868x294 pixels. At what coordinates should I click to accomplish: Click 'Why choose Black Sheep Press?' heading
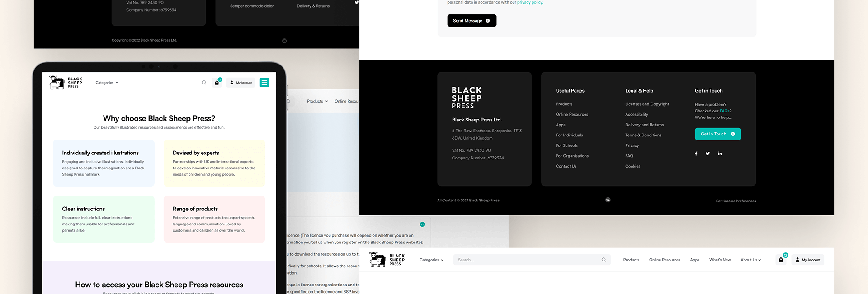159,118
